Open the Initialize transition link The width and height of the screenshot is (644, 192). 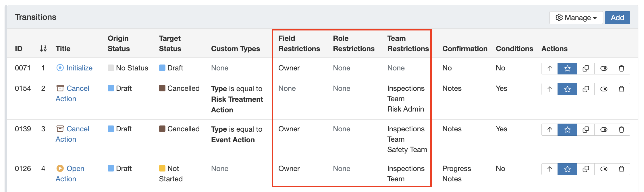click(79, 68)
